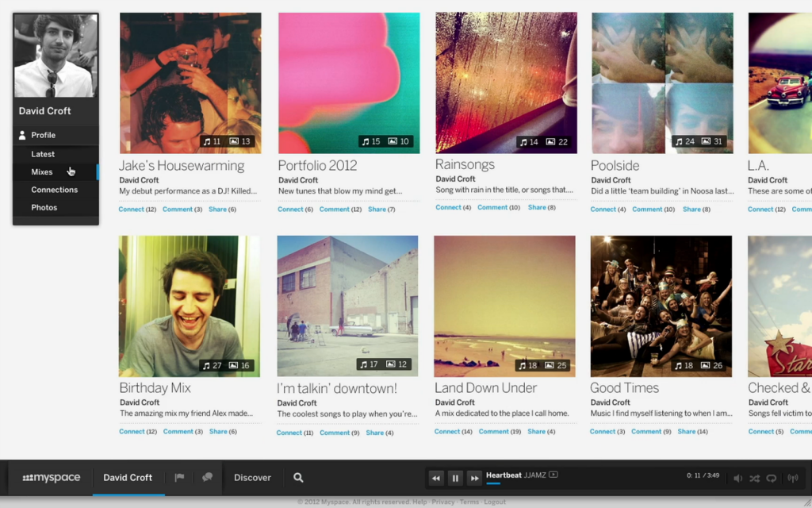The height and width of the screenshot is (508, 812).
Task: Click Comment link under Portfolio 2012
Action: click(334, 210)
